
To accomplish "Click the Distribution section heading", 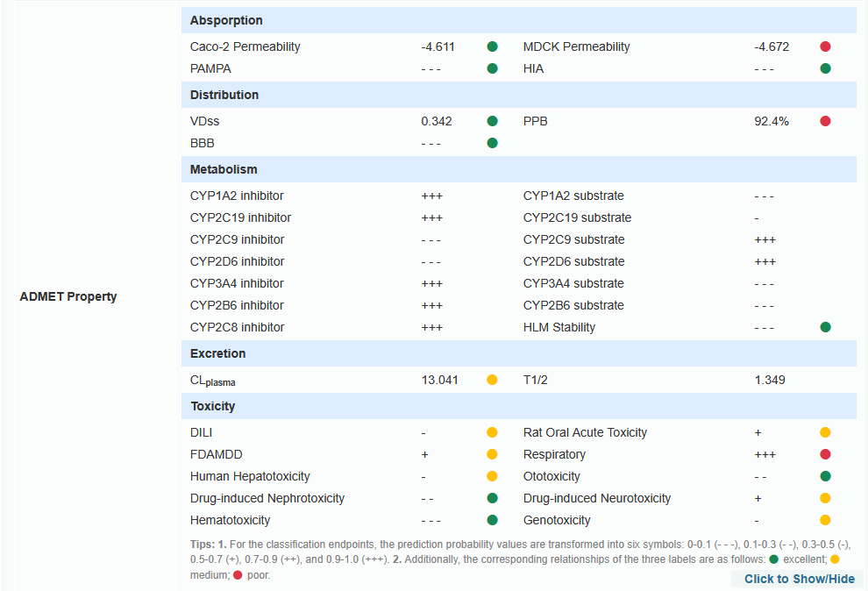I will pos(224,95).
